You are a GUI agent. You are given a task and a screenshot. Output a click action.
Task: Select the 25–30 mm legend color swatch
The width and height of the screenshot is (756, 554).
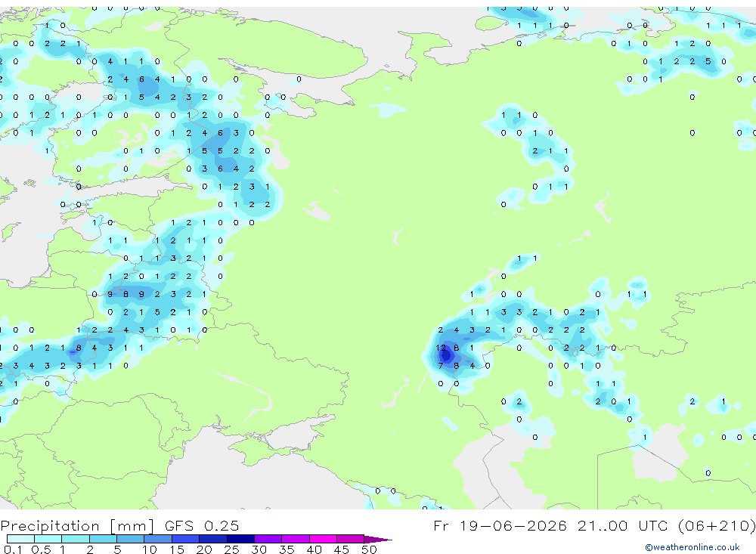240,539
